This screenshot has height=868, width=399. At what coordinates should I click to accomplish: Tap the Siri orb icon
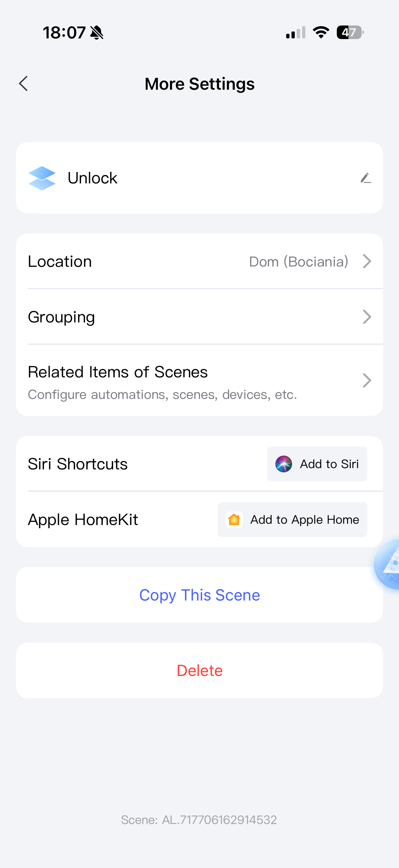(284, 464)
